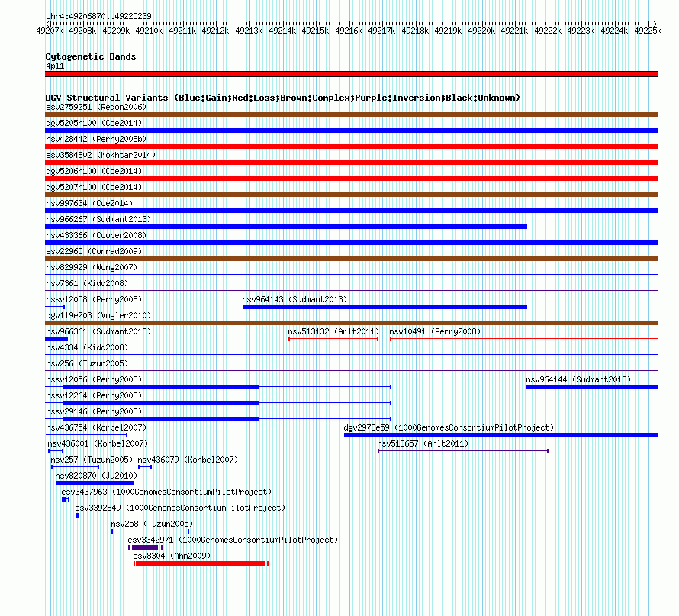The image size is (679, 616).
Task: Click nsv436001 (Korbel2007) label
Action: (x=98, y=443)
